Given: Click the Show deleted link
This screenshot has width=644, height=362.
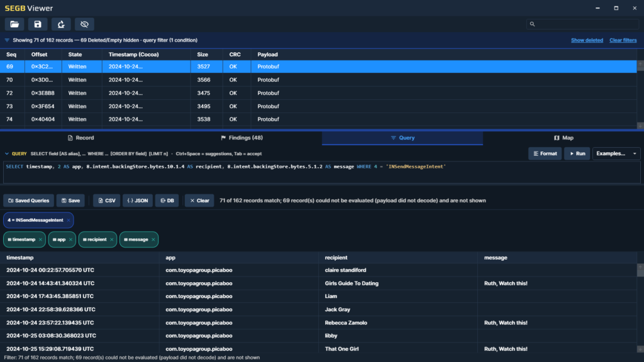Looking at the screenshot, I should [x=587, y=40].
